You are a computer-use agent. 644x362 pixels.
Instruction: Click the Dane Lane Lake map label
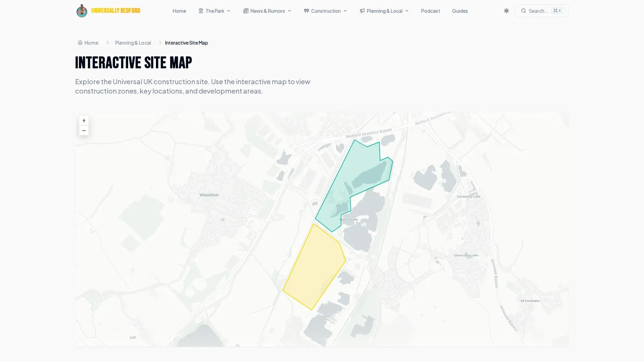coord(466,255)
